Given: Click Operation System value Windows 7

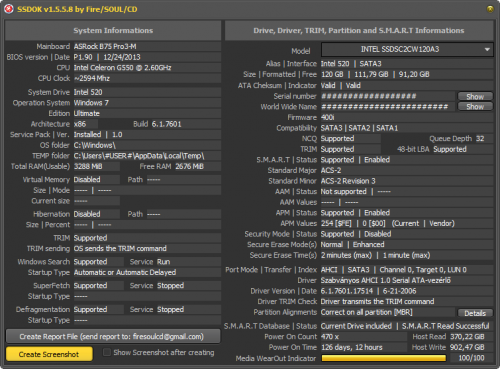Looking at the screenshot, I should click(x=91, y=103).
